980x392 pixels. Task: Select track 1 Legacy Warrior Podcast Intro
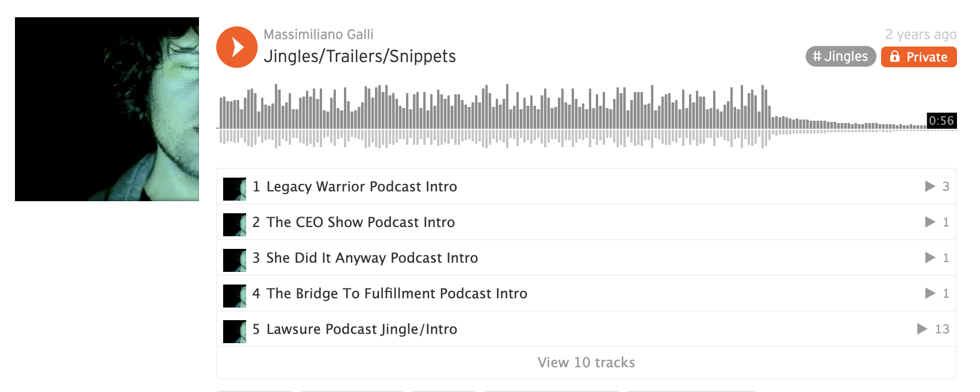coord(586,186)
